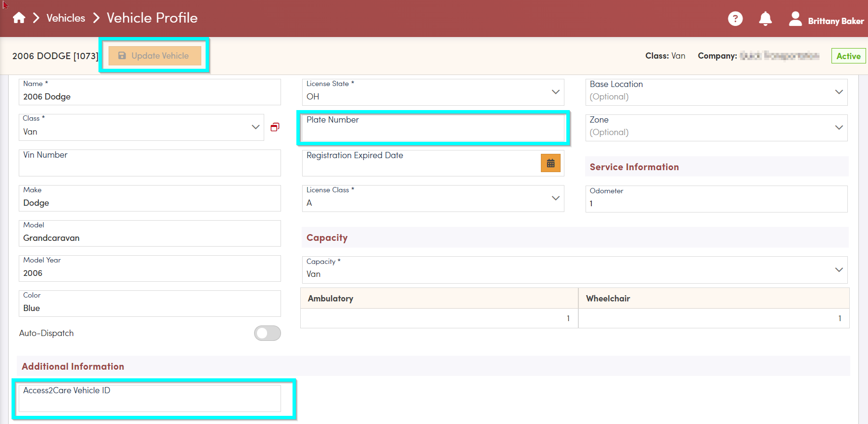868x424 pixels.
Task: Click the green Active status badge
Action: pos(848,56)
